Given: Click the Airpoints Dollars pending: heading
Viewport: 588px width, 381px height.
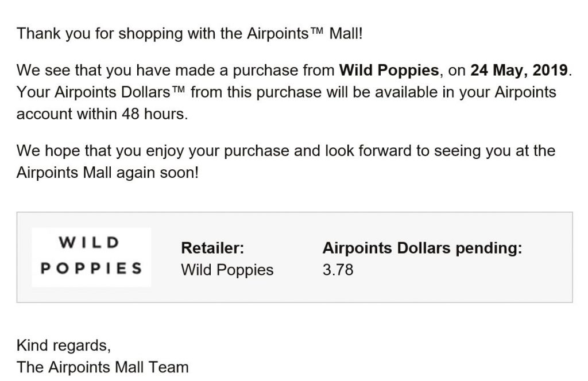Looking at the screenshot, I should click(x=422, y=248).
